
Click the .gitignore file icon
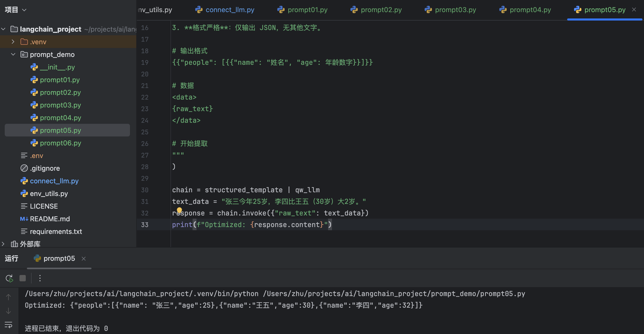[24, 168]
